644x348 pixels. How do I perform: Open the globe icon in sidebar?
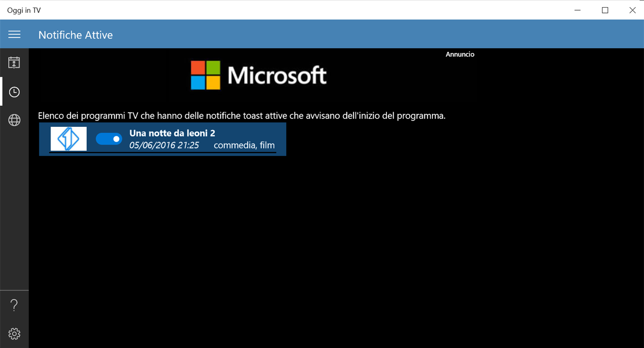[14, 120]
